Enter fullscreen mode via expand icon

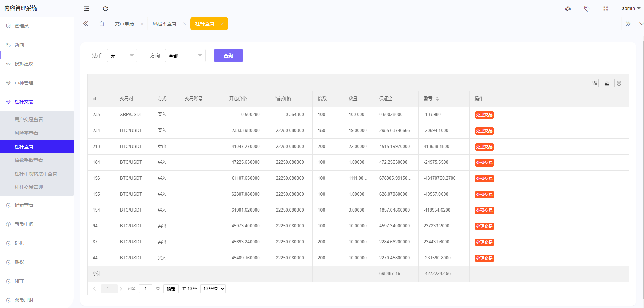click(606, 8)
